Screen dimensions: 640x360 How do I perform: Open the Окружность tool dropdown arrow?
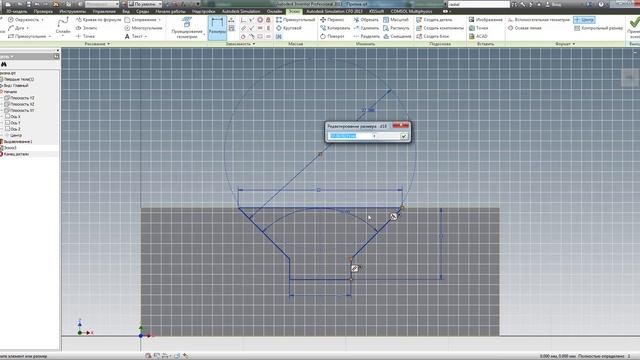pyautogui.click(x=42, y=20)
